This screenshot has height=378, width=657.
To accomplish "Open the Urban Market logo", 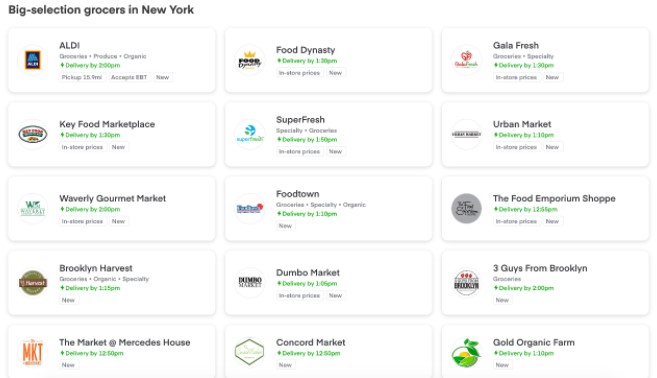I will click(466, 135).
